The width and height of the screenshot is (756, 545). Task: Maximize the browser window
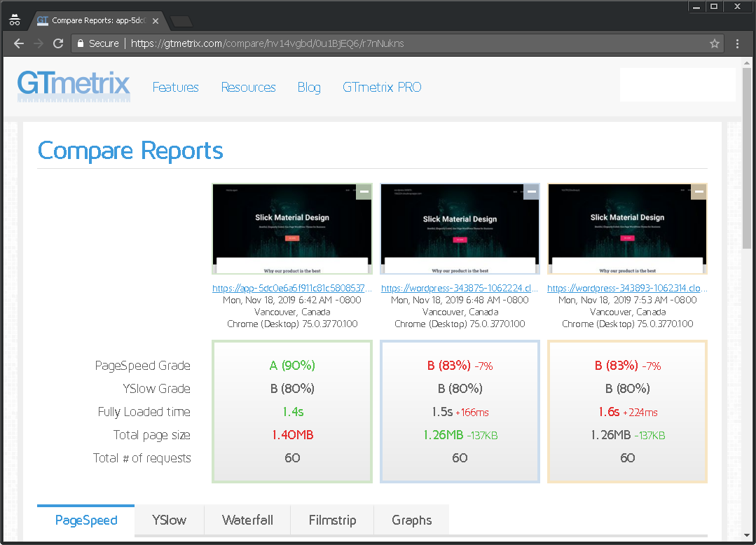pos(714,7)
